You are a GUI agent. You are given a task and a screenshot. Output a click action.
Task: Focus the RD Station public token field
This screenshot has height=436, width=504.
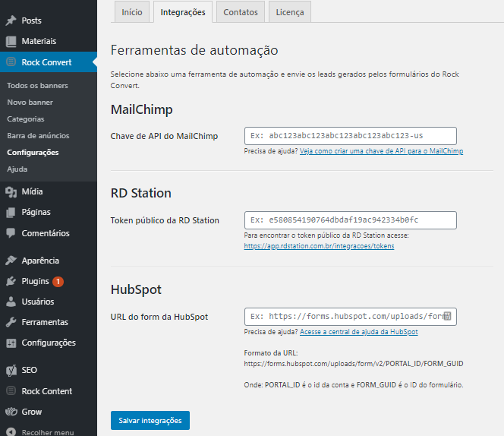click(x=351, y=220)
